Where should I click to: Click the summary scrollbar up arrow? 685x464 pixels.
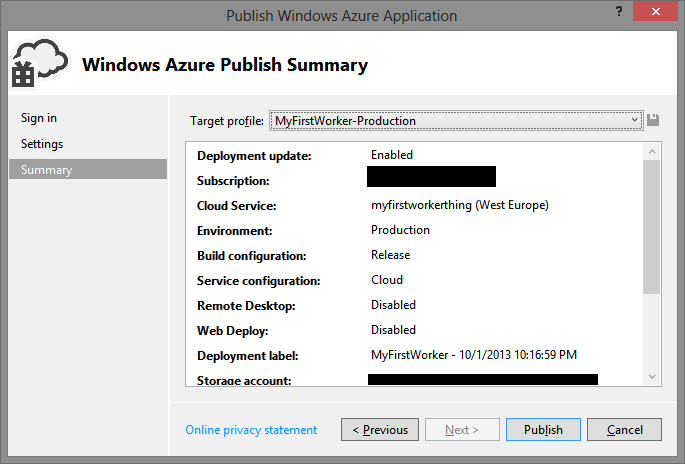(x=652, y=152)
